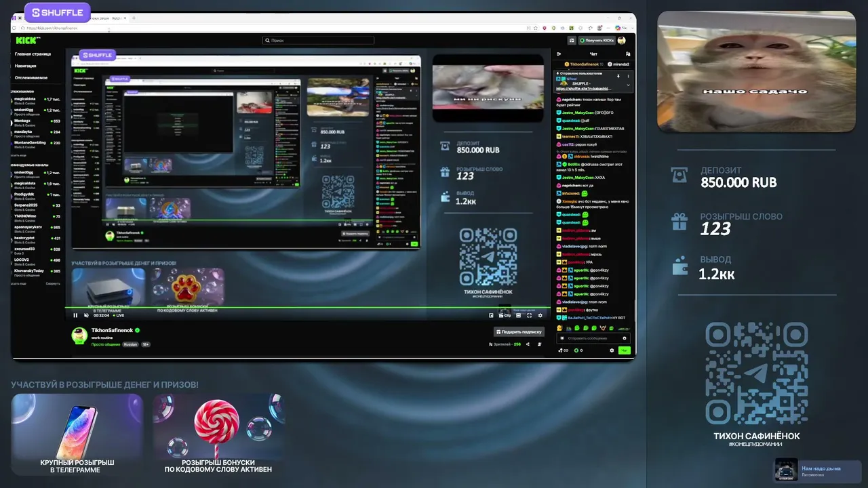Click the Просто общение category link
Viewport: 868px width, 488px height.
(x=106, y=344)
